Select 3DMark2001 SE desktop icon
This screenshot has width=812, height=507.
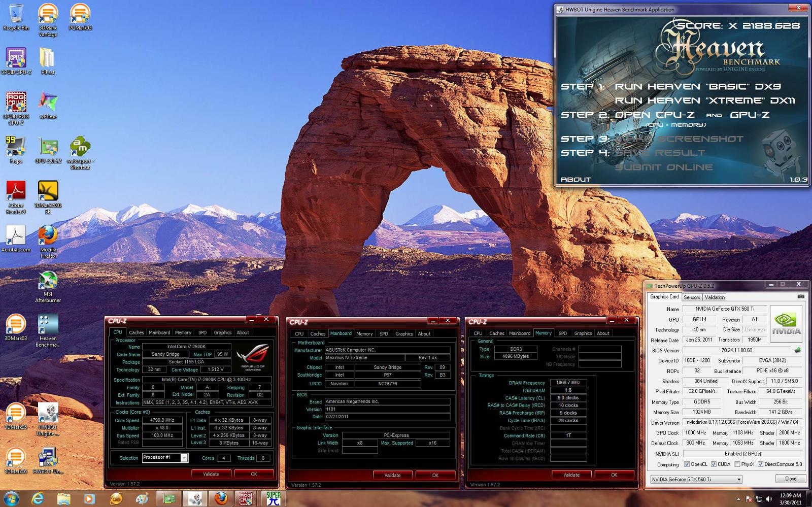tap(48, 197)
